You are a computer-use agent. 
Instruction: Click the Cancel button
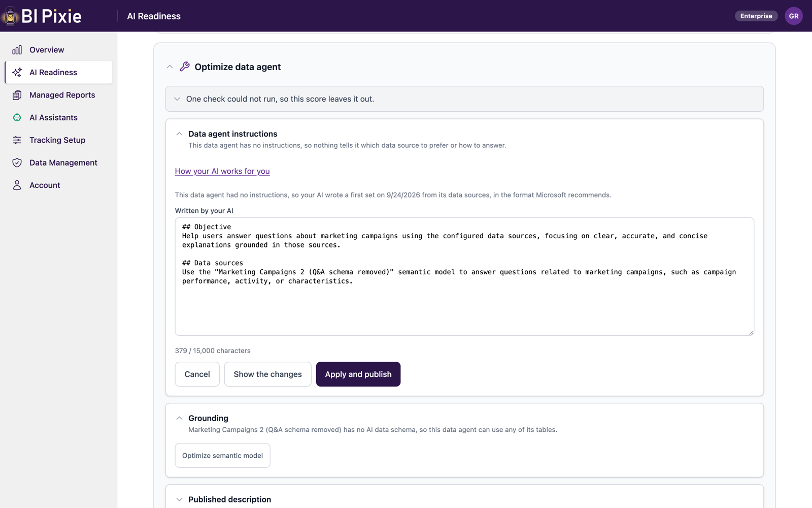coord(197,374)
